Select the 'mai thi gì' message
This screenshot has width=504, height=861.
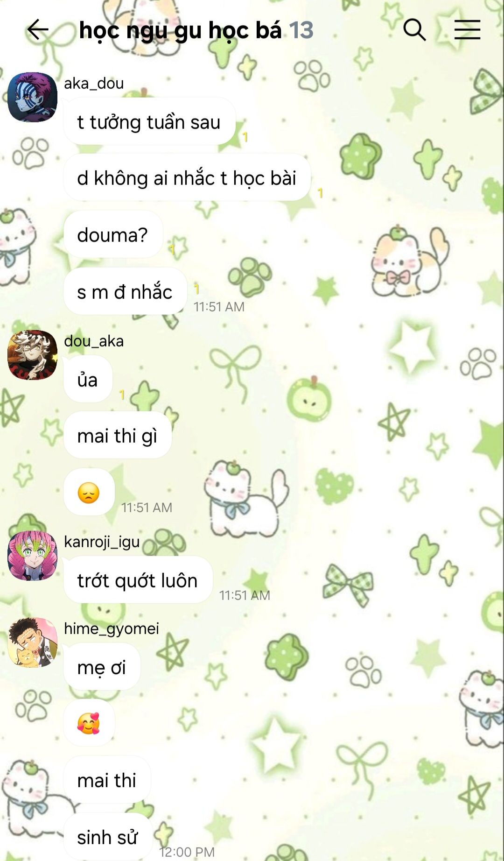[118, 435]
